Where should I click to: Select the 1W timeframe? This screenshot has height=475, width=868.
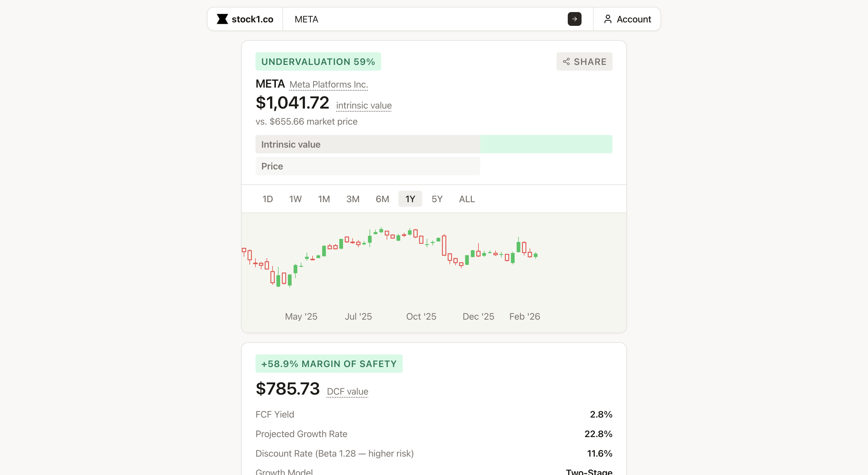point(295,199)
